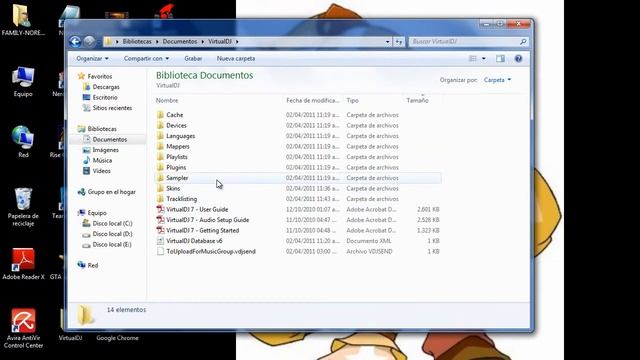Select VirtualDJ 7 - Audio Setup Guide PDF icon
640x360 pixels.
(160, 220)
